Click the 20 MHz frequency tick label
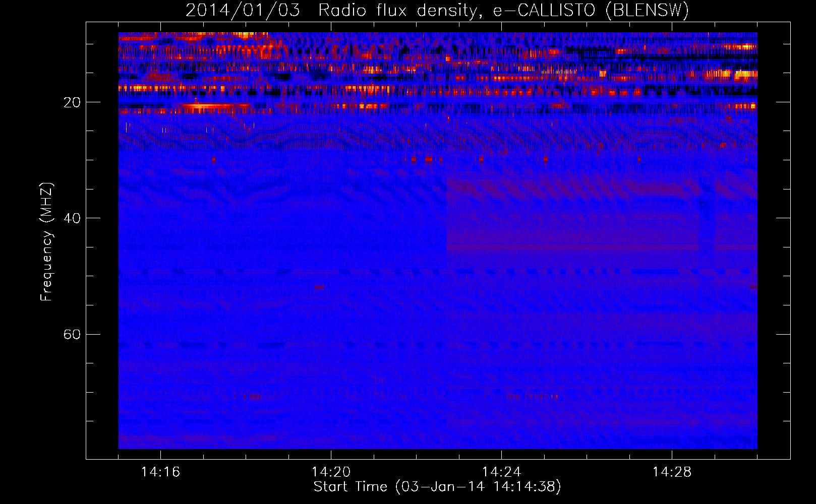 (x=72, y=102)
